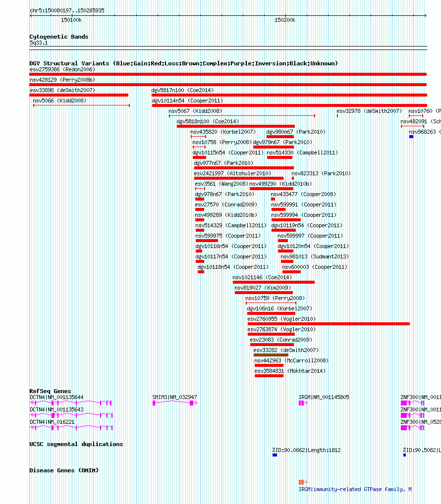Click the nsv981013 (Sudmant2013) label

coord(315,256)
